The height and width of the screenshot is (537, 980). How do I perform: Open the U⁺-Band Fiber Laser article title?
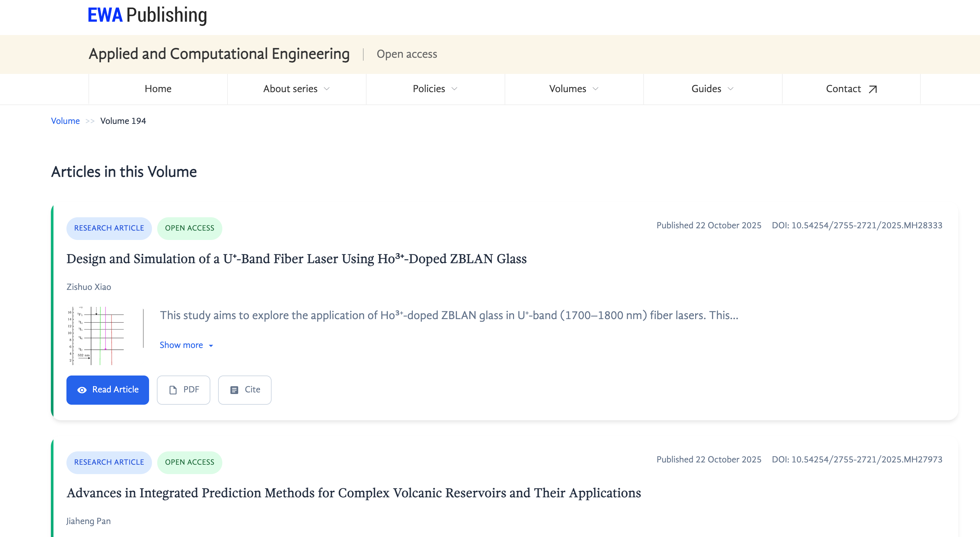click(x=296, y=259)
